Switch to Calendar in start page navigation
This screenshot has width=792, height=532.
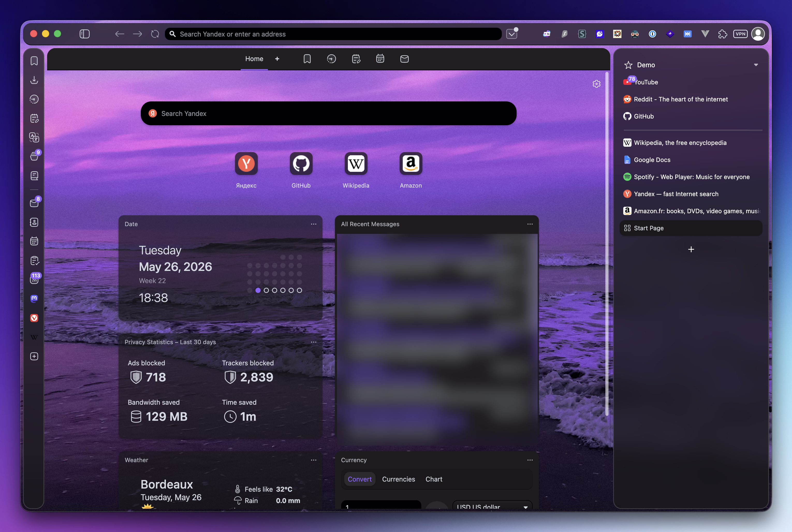[x=380, y=59]
